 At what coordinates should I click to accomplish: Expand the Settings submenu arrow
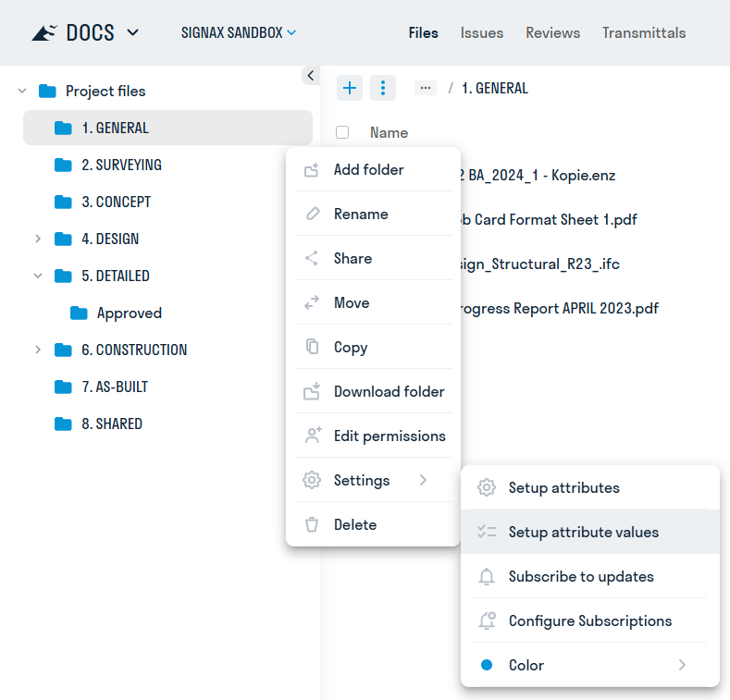(x=423, y=480)
